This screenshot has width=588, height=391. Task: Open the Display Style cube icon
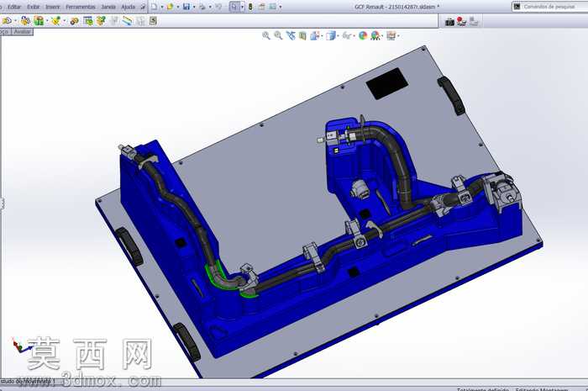click(330, 35)
